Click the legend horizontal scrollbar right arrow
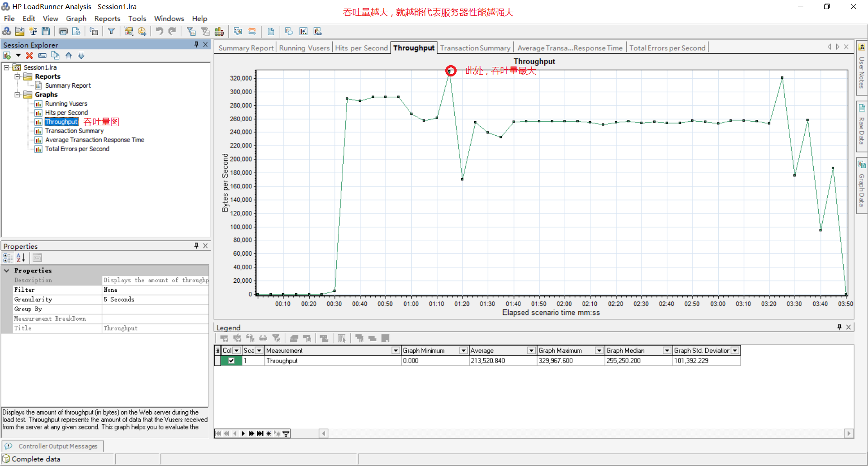The image size is (868, 466). coord(849,433)
